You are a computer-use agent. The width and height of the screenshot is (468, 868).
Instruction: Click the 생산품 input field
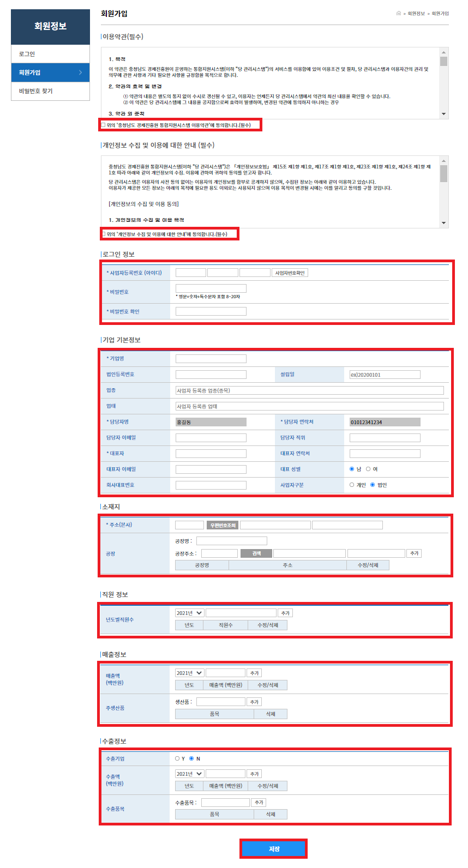[221, 702]
